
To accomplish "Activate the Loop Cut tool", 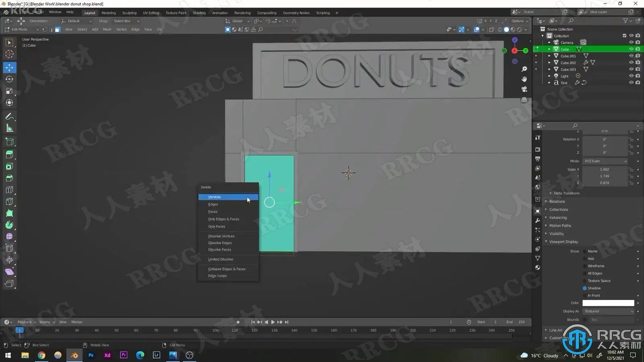I will (x=9, y=189).
